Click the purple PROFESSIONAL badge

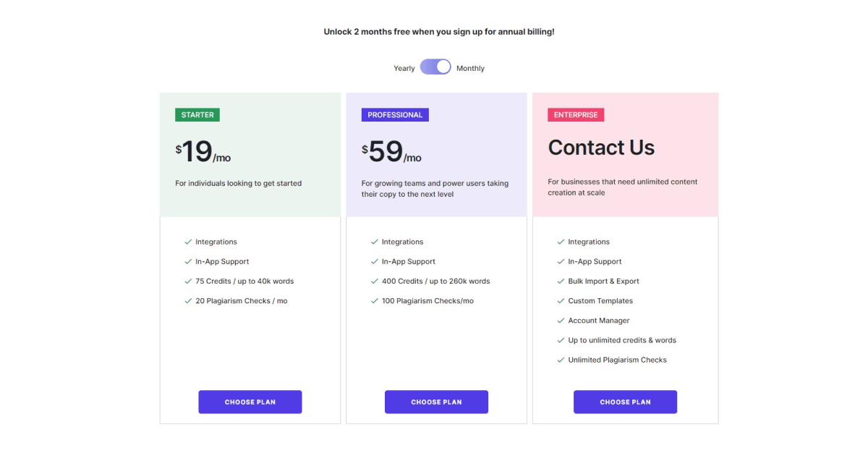[x=395, y=115]
